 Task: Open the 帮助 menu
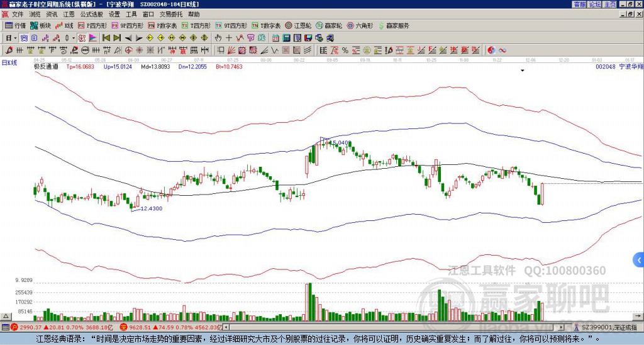point(194,14)
